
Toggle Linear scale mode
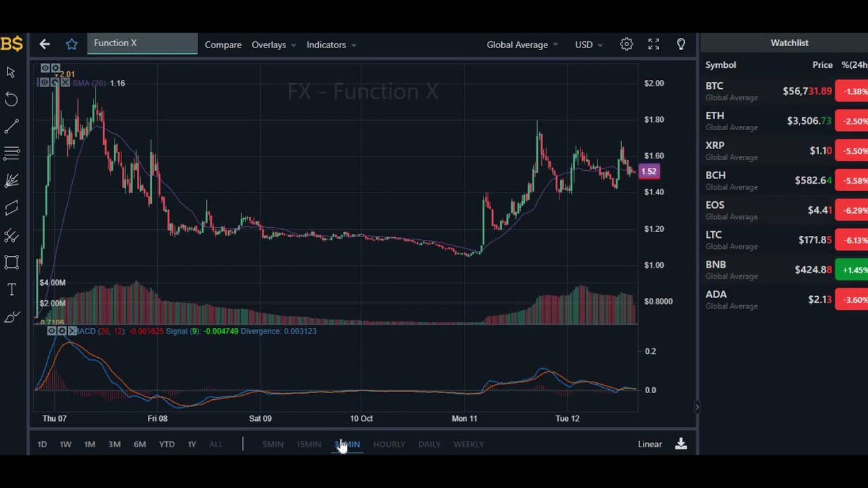650,444
